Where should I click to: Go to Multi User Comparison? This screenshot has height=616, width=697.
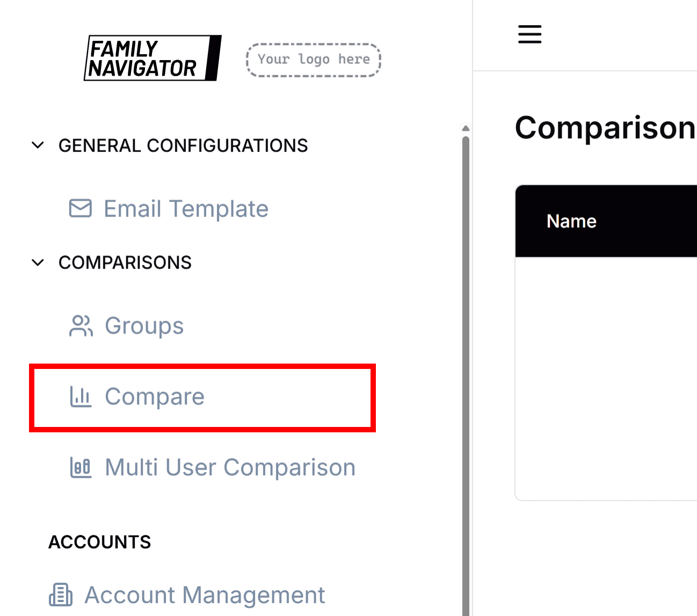point(230,467)
